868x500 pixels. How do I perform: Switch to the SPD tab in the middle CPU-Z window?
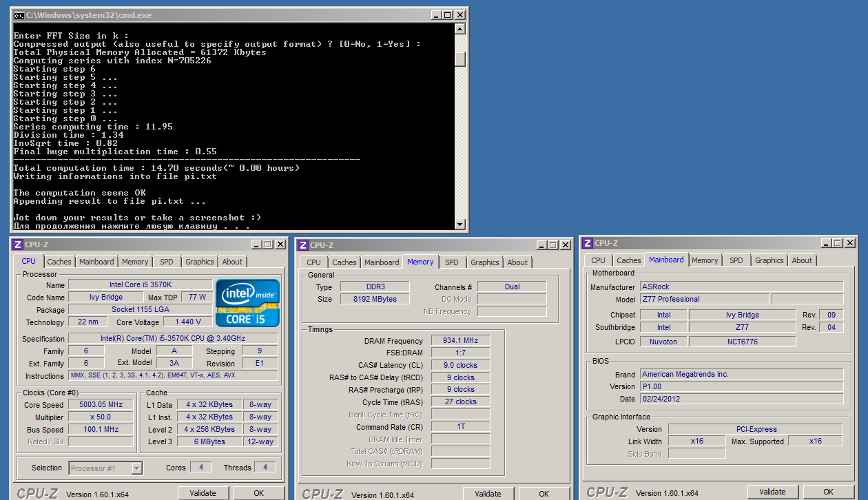(452, 262)
